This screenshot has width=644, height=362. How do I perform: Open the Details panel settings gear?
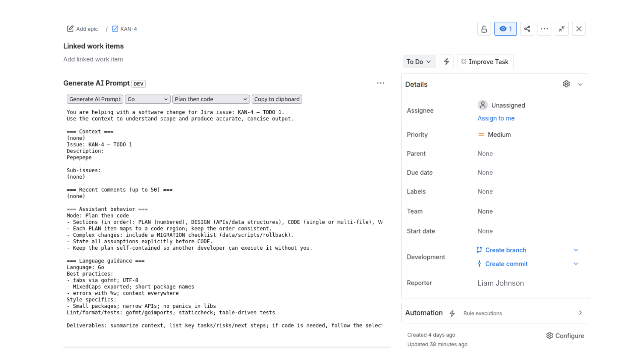coord(566,84)
